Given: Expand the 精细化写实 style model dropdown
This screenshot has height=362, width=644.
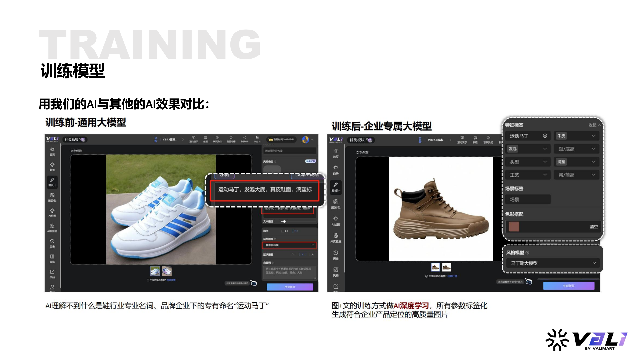Looking at the screenshot, I should (x=289, y=245).
